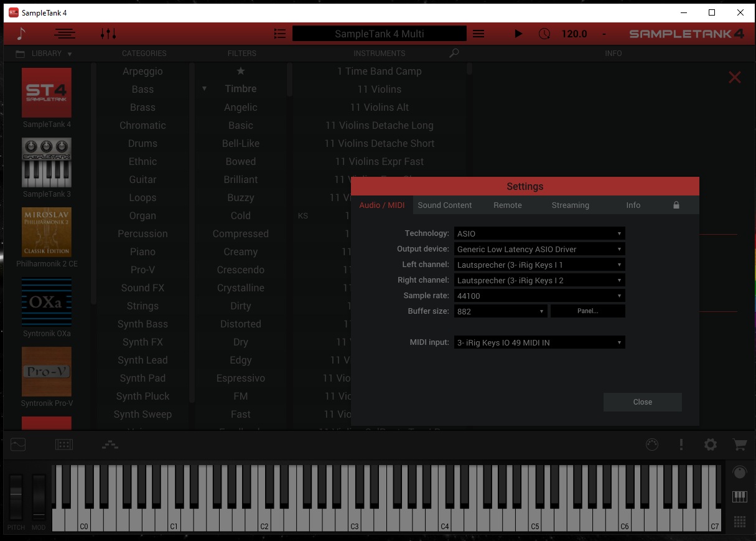Click the Panel... button
This screenshot has height=541, width=756.
588,311
